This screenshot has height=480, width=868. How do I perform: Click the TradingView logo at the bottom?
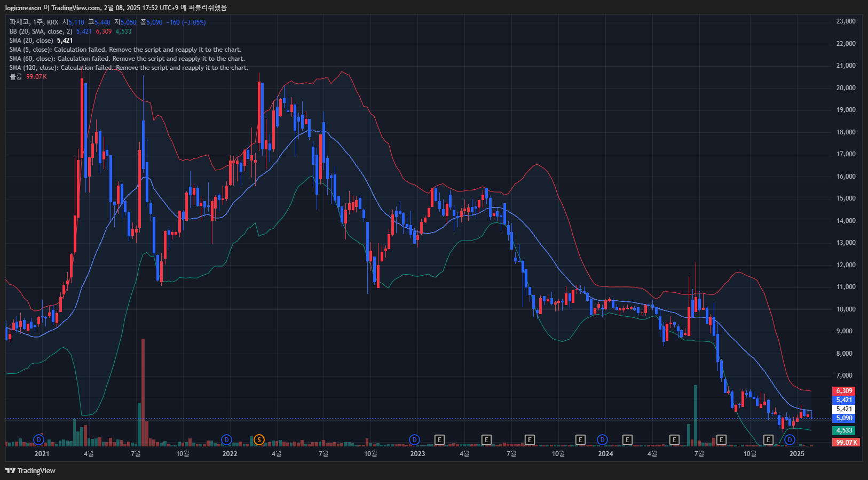click(30, 470)
